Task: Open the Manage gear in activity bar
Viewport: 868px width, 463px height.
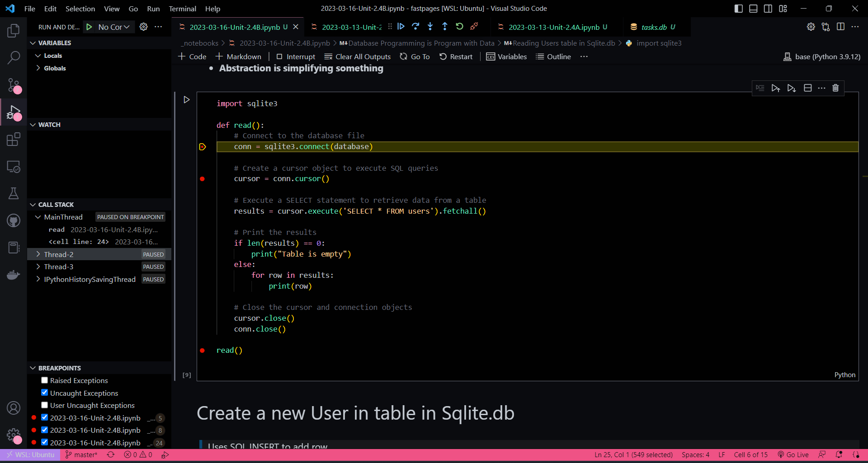Action: (14, 435)
